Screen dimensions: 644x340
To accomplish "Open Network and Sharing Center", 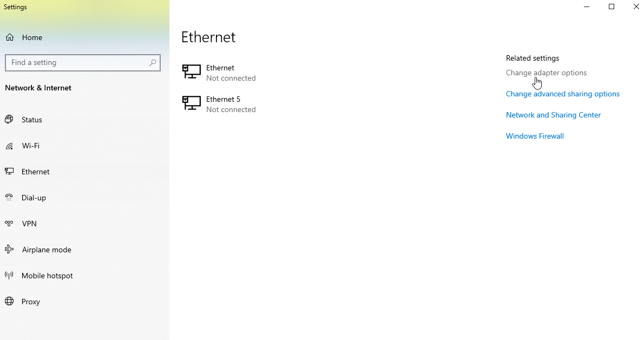I will 553,115.
